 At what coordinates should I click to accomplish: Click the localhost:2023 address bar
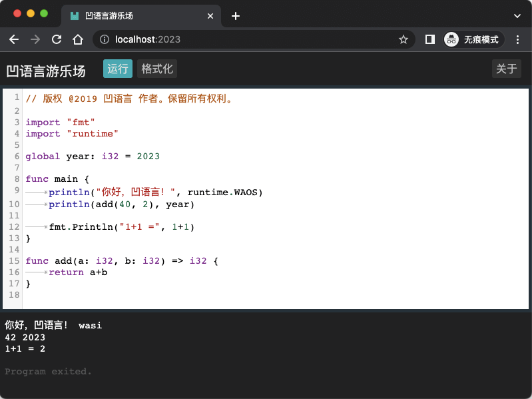[253, 39]
